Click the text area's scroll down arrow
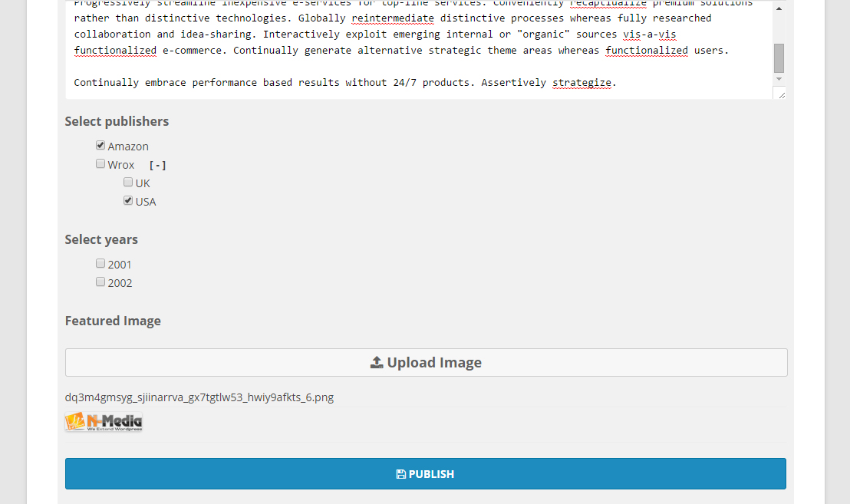 pyautogui.click(x=779, y=79)
